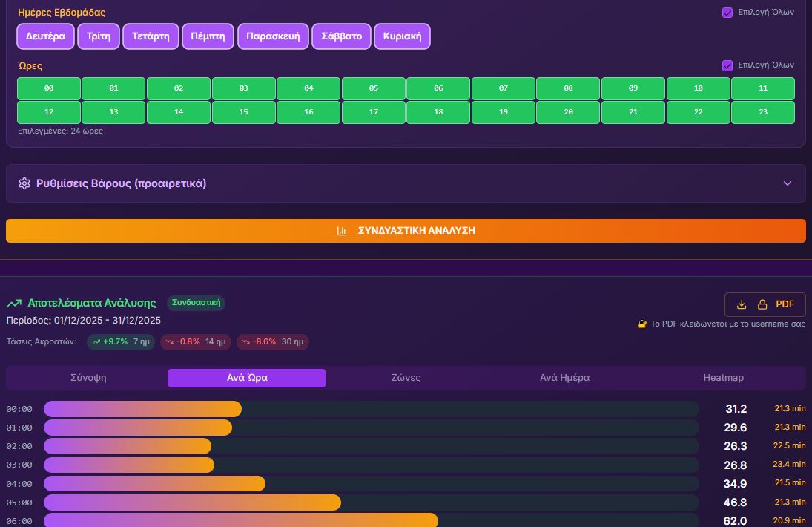Screen dimensions: 812x527
Task: Toggle hour 03 selection
Action: (x=243, y=88)
